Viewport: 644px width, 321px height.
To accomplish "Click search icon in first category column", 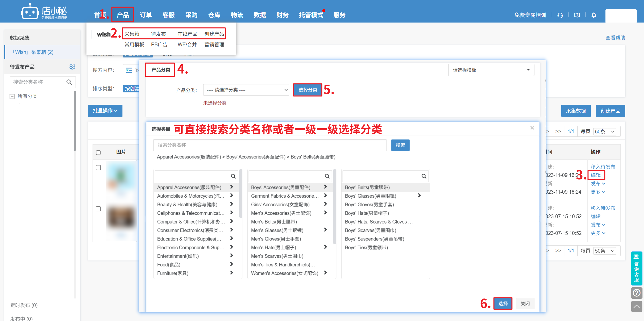I will [x=233, y=176].
